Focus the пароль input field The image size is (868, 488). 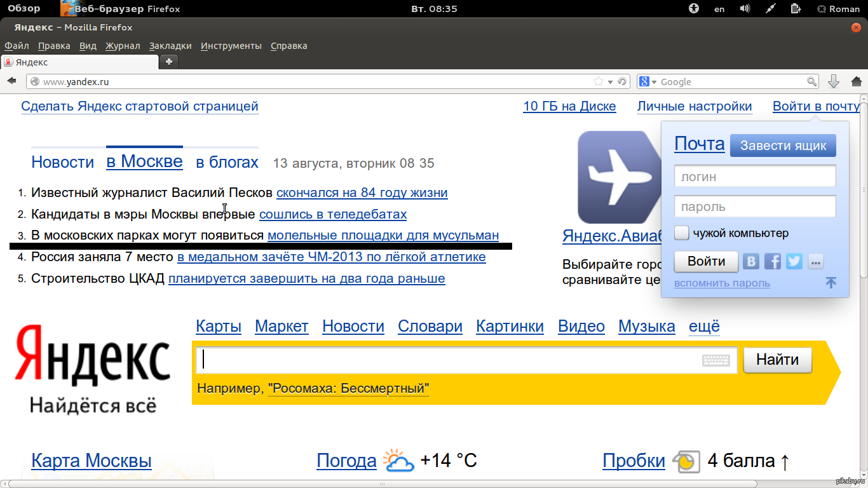point(755,207)
